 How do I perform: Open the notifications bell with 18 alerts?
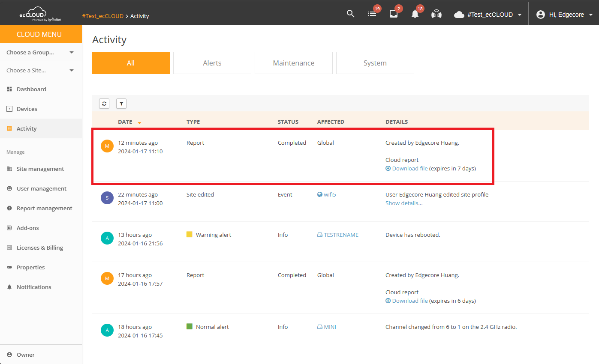click(x=415, y=13)
